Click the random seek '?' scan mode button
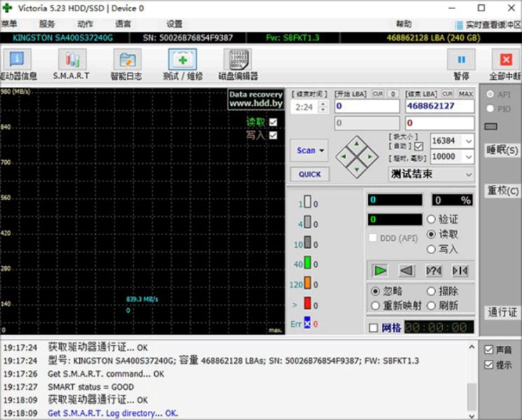This screenshot has height=420, width=522. [434, 271]
